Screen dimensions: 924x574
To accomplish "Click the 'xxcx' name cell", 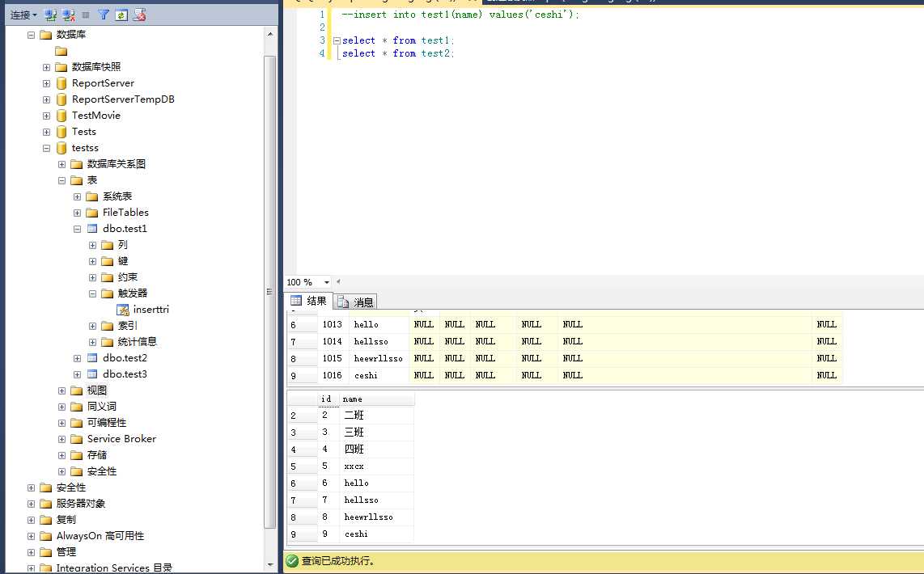I will tap(377, 466).
